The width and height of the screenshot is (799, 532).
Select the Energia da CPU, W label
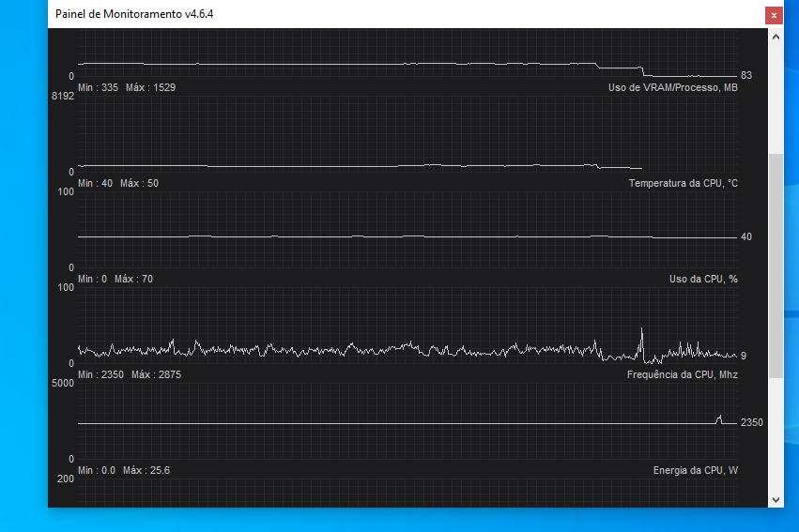click(696, 470)
